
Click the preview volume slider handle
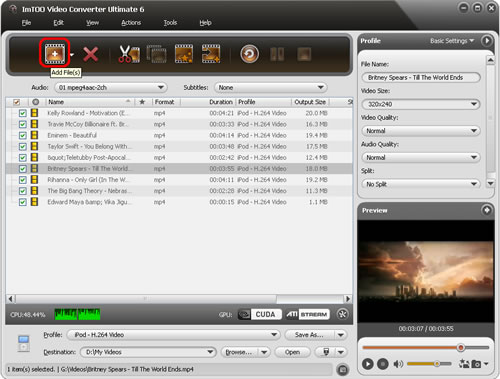[x=437, y=364]
